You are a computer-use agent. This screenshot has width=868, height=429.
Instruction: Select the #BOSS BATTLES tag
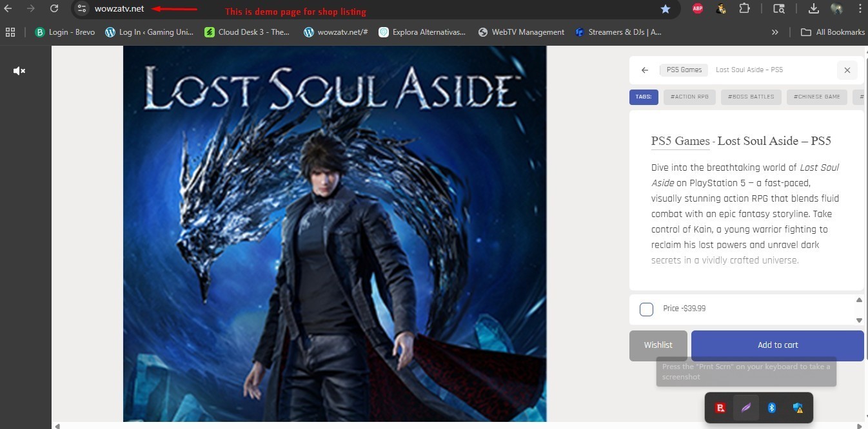[x=751, y=97]
